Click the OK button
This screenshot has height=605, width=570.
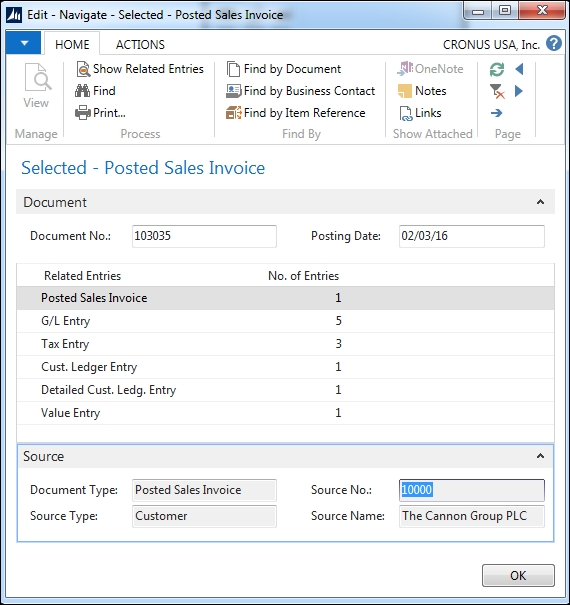coord(518,576)
